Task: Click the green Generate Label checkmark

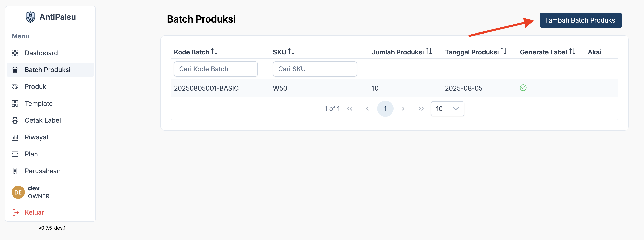Action: (523, 88)
